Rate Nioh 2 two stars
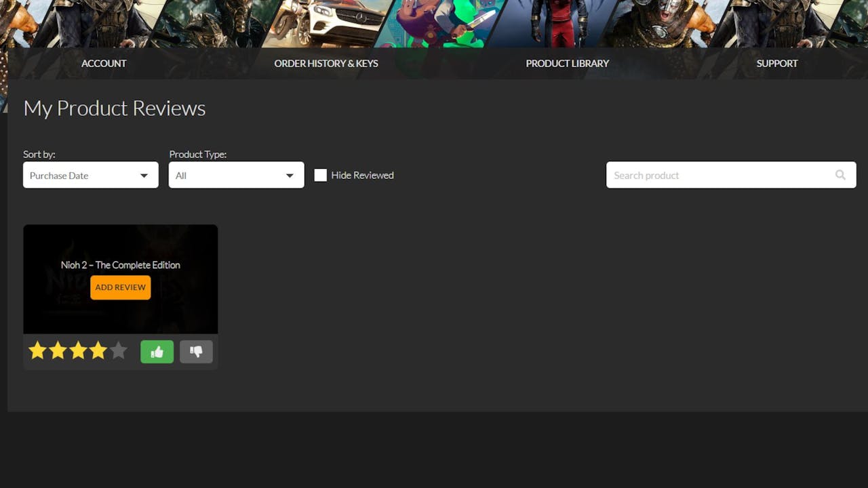 click(x=58, y=350)
